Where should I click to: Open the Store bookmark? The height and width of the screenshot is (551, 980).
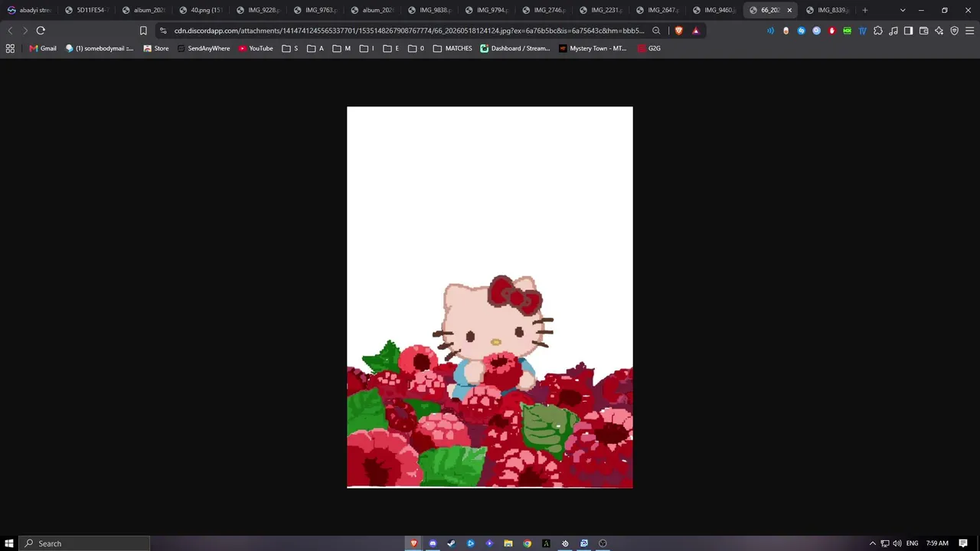coord(156,48)
